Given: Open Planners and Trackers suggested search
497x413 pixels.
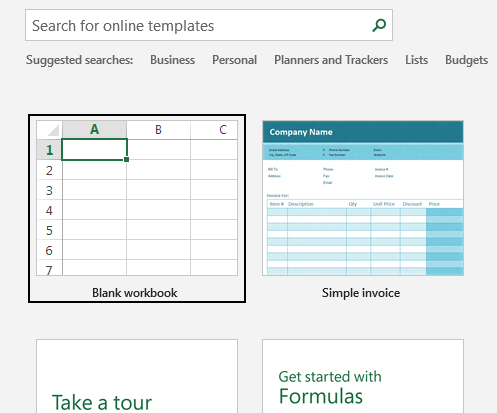Looking at the screenshot, I should [331, 60].
